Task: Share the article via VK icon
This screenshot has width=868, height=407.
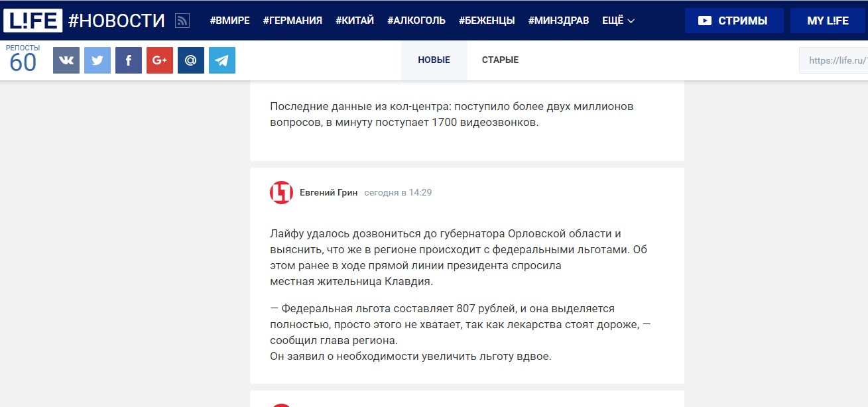Action: click(66, 60)
